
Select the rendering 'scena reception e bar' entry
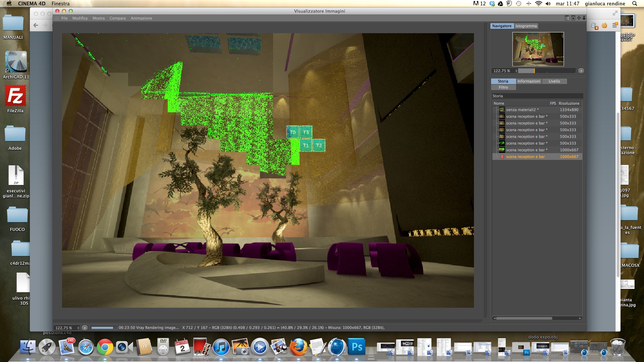[x=525, y=157]
